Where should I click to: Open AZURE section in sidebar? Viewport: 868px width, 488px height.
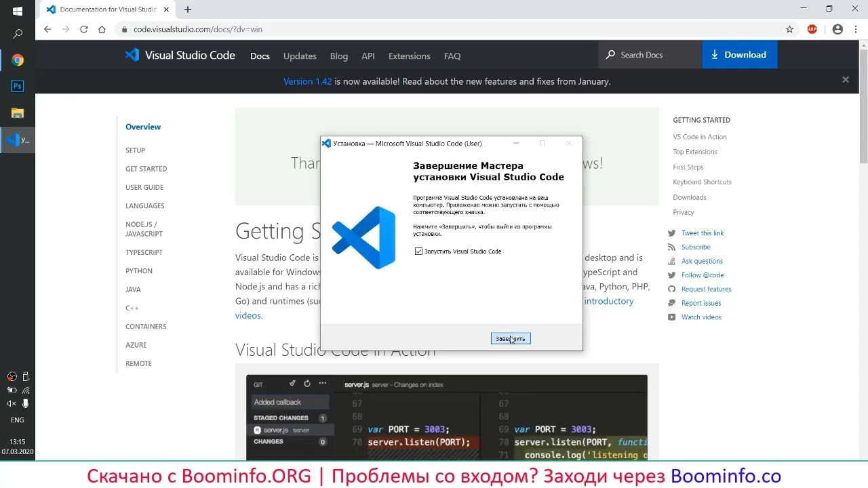[x=136, y=345]
